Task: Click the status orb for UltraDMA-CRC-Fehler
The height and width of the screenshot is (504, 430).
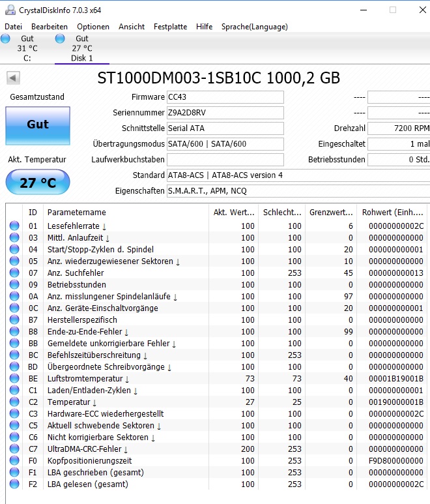Action: click(x=14, y=449)
